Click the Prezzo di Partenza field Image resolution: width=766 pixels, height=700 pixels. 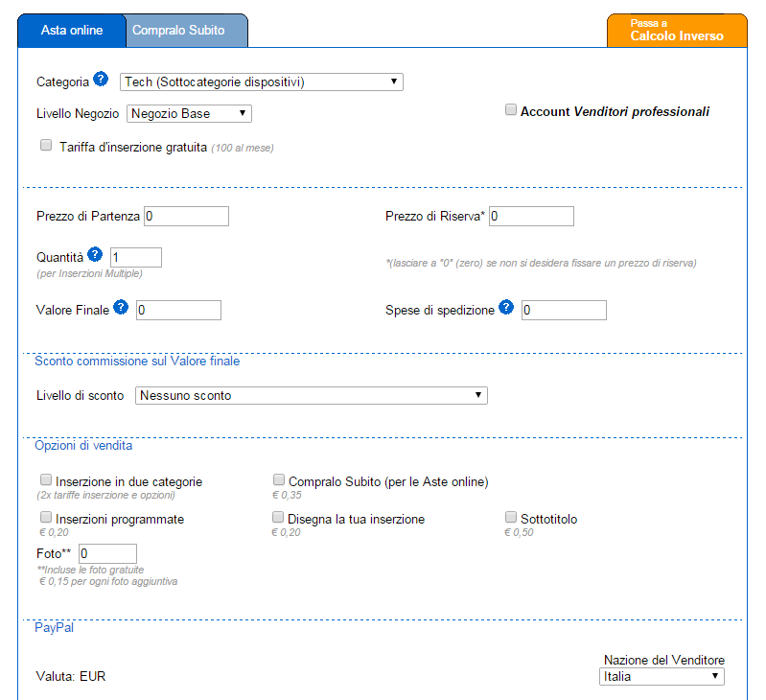click(186, 217)
